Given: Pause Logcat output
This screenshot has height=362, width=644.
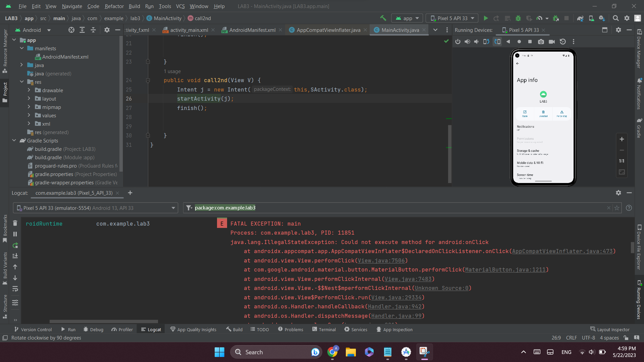Looking at the screenshot, I should coord(15,234).
